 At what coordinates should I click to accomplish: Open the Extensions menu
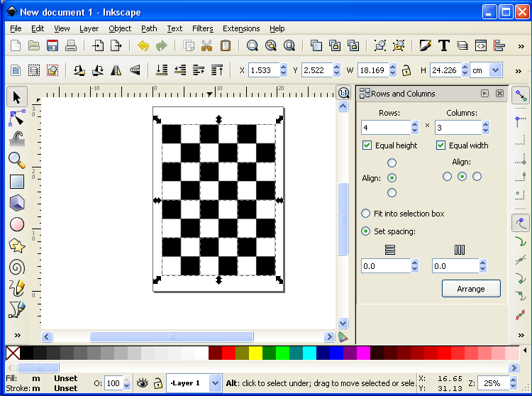pyautogui.click(x=241, y=28)
